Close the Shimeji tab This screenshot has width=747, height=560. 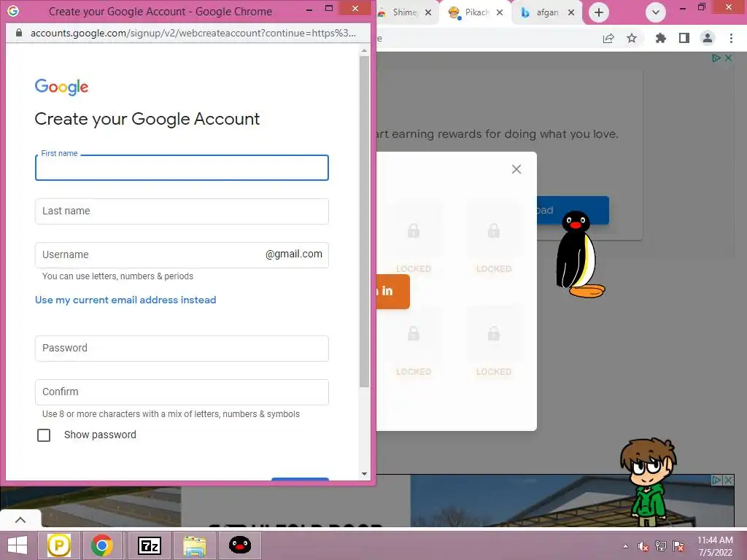(x=428, y=12)
